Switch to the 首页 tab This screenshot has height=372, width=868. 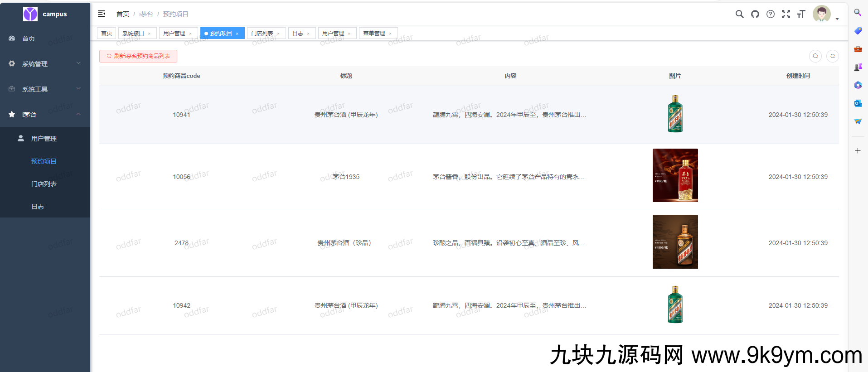point(106,33)
